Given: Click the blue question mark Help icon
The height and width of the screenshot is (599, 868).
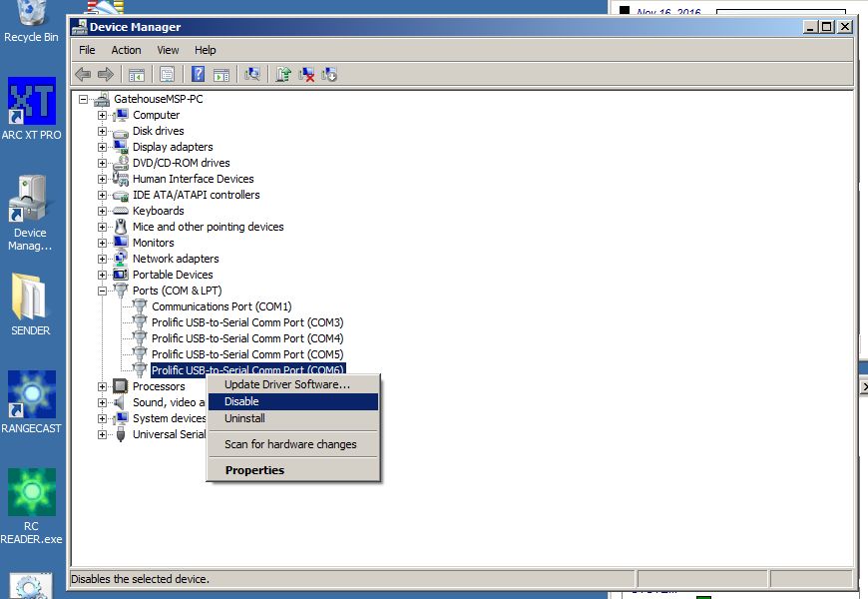Looking at the screenshot, I should (198, 74).
